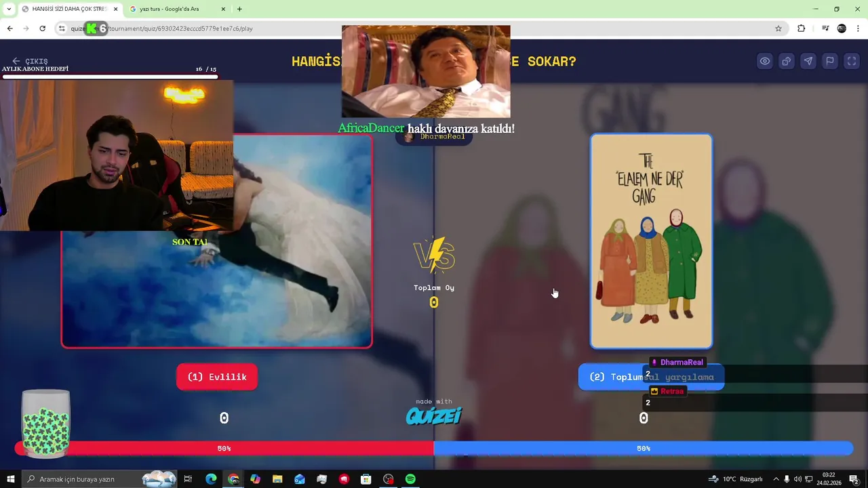
Task: Click the 'Aramak için buraya yazın' search box
Action: click(98, 479)
